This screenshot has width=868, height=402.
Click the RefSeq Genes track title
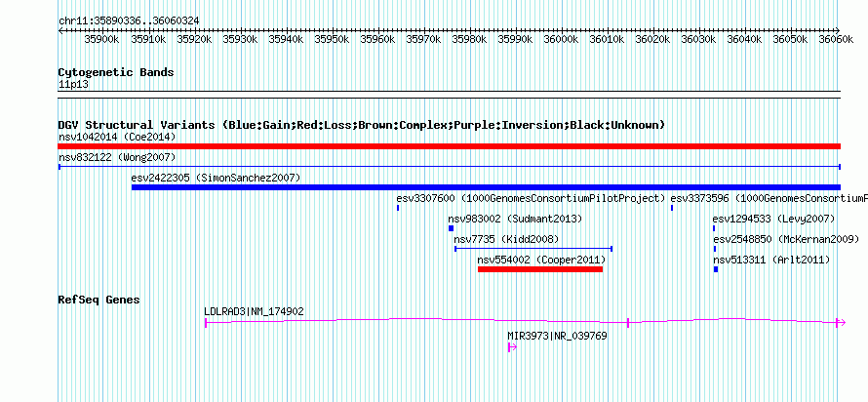click(x=99, y=301)
